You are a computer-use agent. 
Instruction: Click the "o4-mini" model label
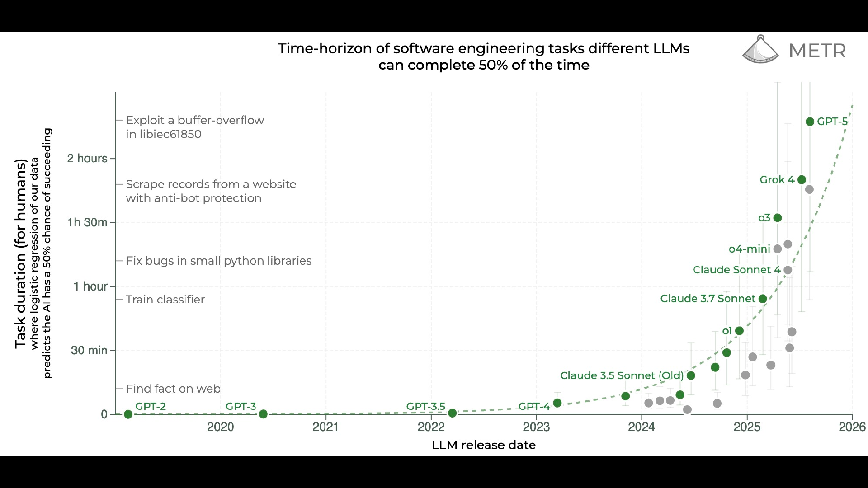pos(749,249)
